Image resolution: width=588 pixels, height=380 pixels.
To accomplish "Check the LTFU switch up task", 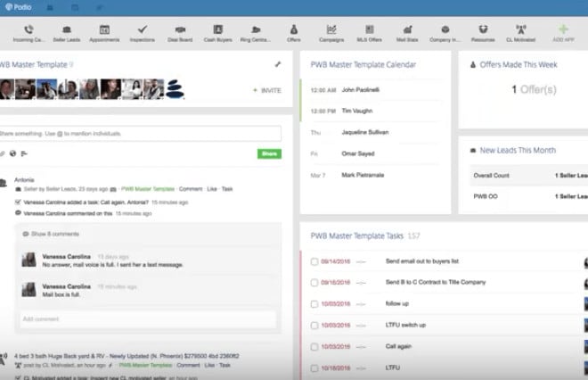I will tap(314, 326).
